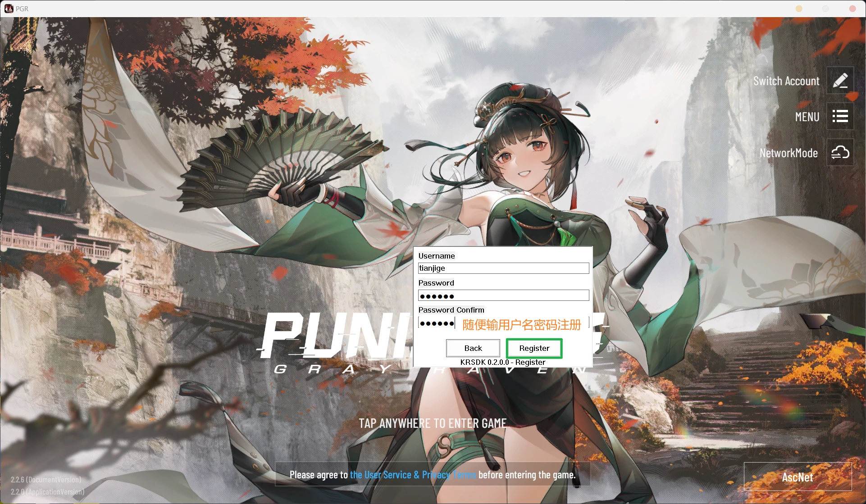This screenshot has width=866, height=504.
Task: Click the 2.2.0 (ApplicationVersion) text
Action: click(x=47, y=492)
